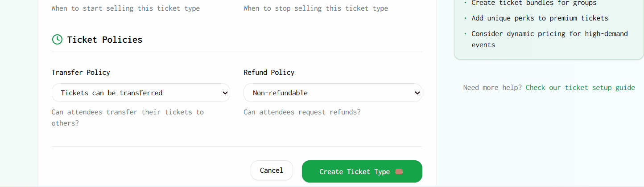Click the Refund Policy field label
Screen dimensions: 644x187
tap(269, 73)
